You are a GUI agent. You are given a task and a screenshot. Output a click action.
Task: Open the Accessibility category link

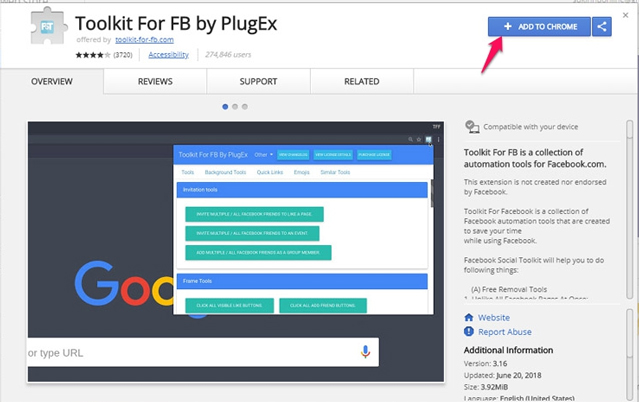(x=168, y=55)
